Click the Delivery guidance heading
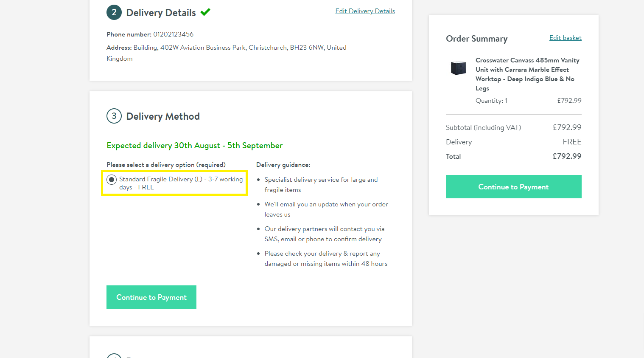The image size is (644, 358). [283, 165]
